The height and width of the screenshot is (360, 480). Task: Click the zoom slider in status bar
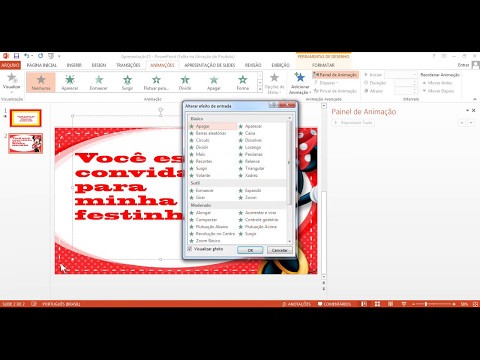(426, 304)
